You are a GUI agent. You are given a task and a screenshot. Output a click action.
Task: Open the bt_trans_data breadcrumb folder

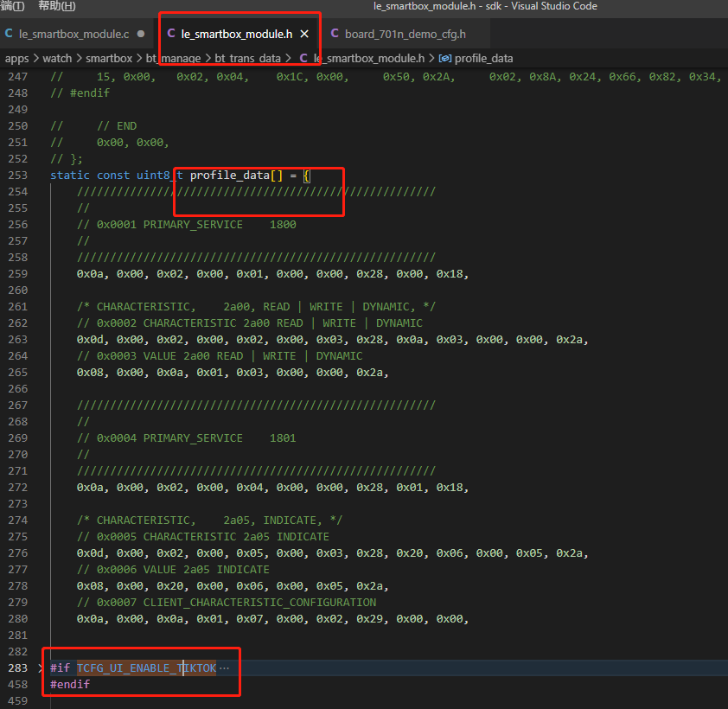[247, 59]
